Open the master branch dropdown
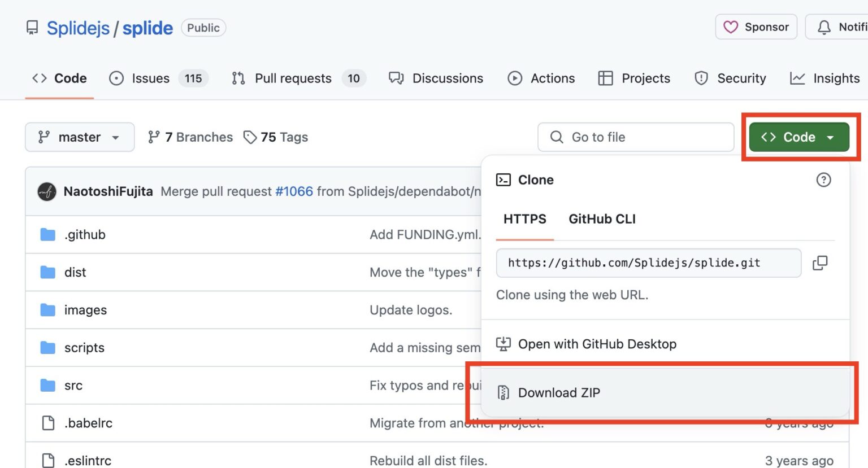Viewport: 868px width, 468px height. coord(80,137)
